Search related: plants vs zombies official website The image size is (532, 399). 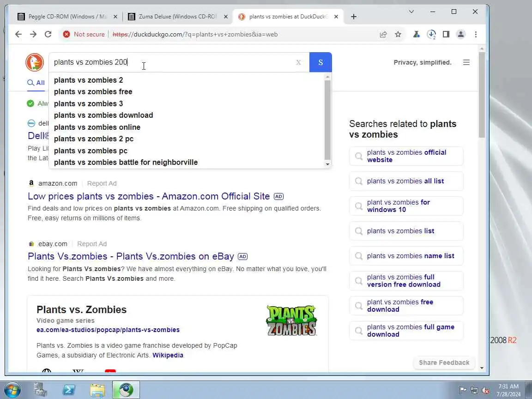[x=406, y=156]
